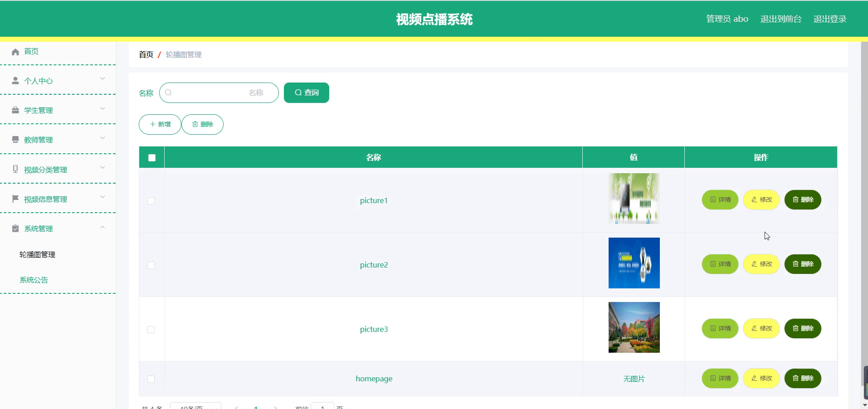Click the 查询 search button
The width and height of the screenshot is (868, 409).
307,93
